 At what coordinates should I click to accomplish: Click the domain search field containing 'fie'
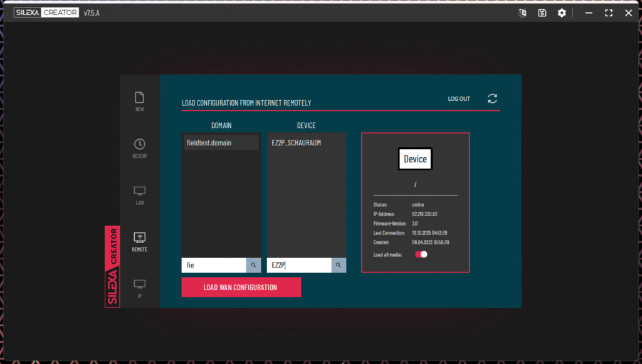(x=213, y=265)
